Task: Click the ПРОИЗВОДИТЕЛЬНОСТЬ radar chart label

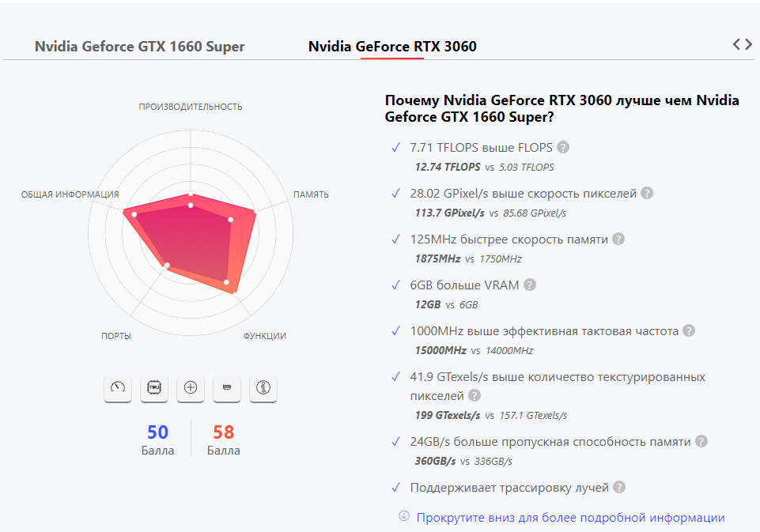Action: click(191, 107)
